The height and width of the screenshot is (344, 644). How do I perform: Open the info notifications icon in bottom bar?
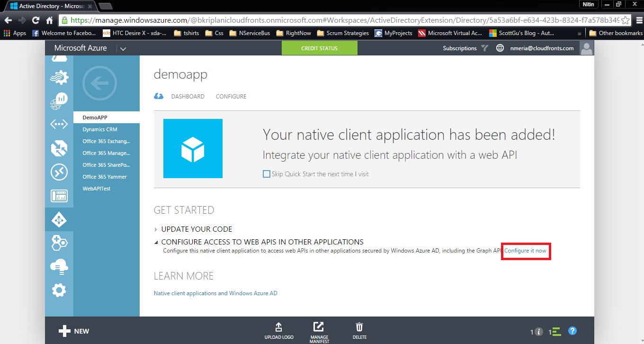tap(538, 332)
